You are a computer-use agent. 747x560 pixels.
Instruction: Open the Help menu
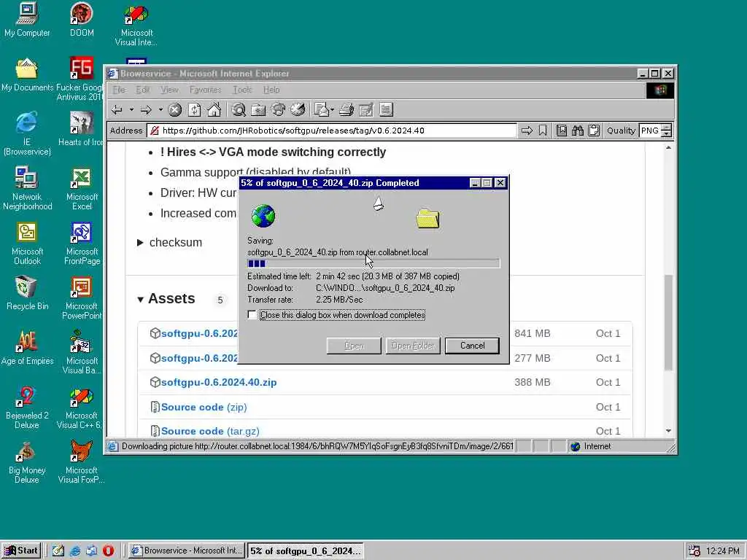pos(271,90)
